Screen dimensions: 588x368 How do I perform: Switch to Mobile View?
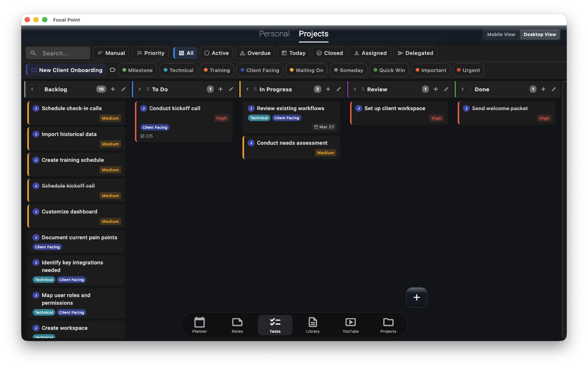tap(501, 34)
